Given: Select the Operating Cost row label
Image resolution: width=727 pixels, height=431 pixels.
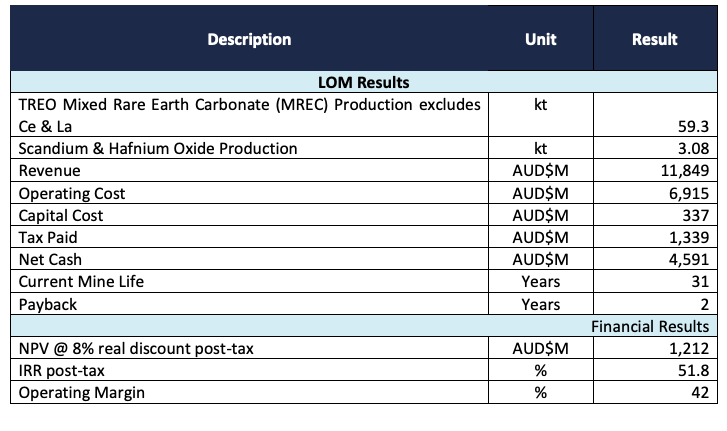Looking at the screenshot, I should click(x=72, y=193).
